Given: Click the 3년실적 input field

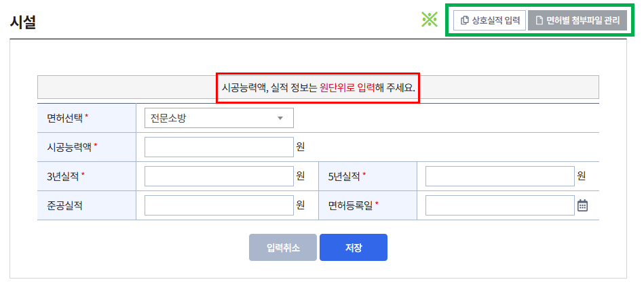Looking at the screenshot, I should 219,176.
